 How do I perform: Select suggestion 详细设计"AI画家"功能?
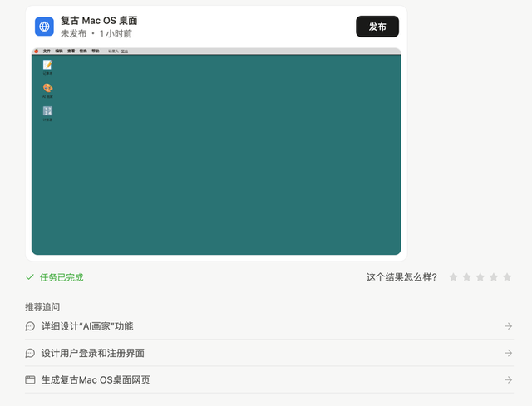[269, 326]
